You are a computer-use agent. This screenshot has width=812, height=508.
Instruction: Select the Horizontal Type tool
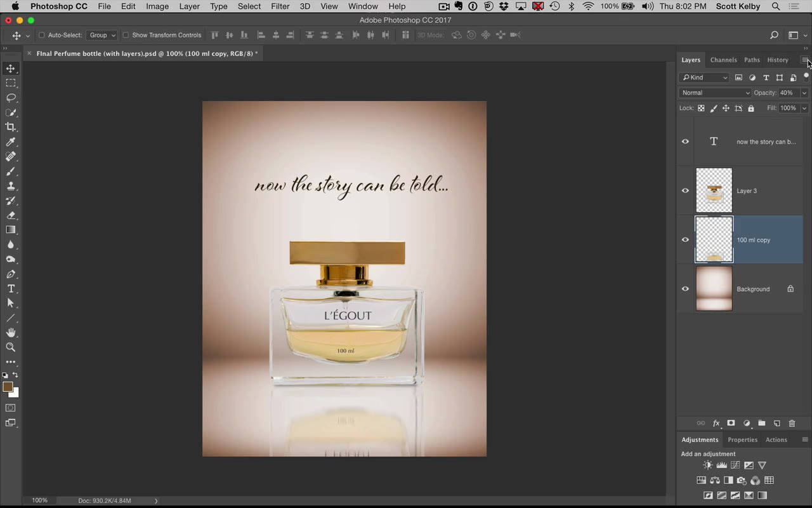[x=10, y=289]
